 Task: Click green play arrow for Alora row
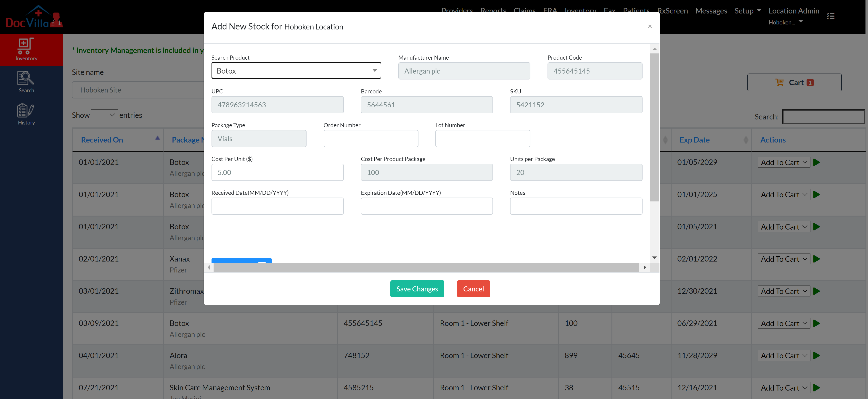pos(816,356)
